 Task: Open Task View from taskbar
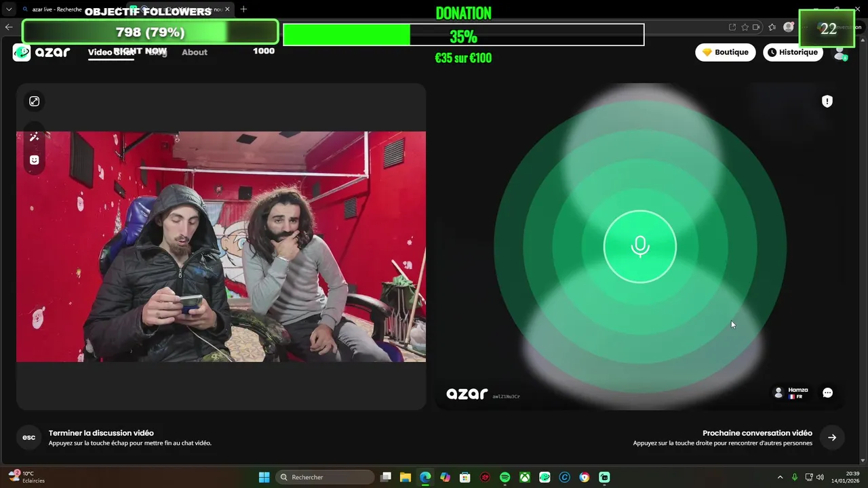386,477
